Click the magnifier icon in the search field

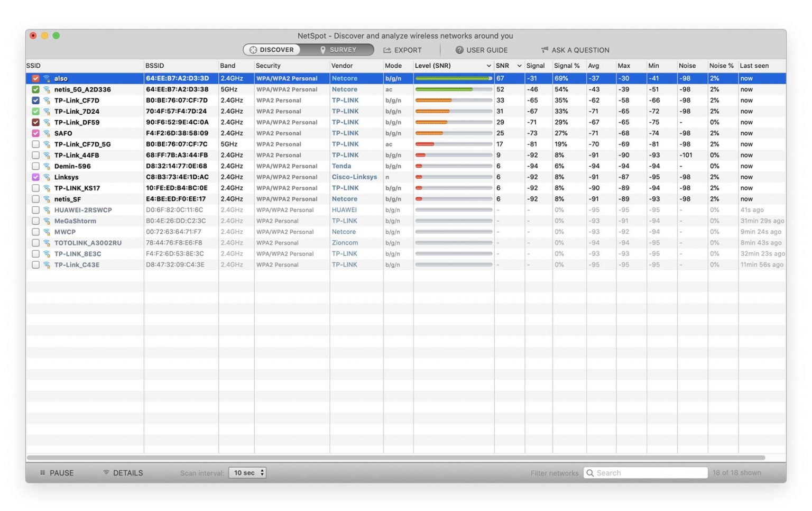coord(590,472)
